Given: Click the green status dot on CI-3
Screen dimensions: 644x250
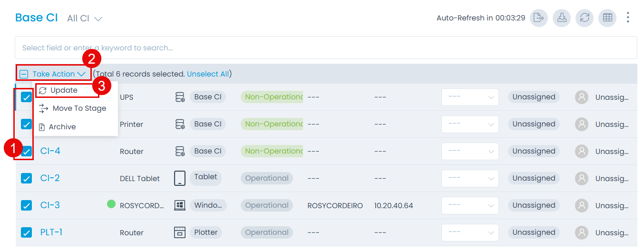Looking at the screenshot, I should pos(111,204).
